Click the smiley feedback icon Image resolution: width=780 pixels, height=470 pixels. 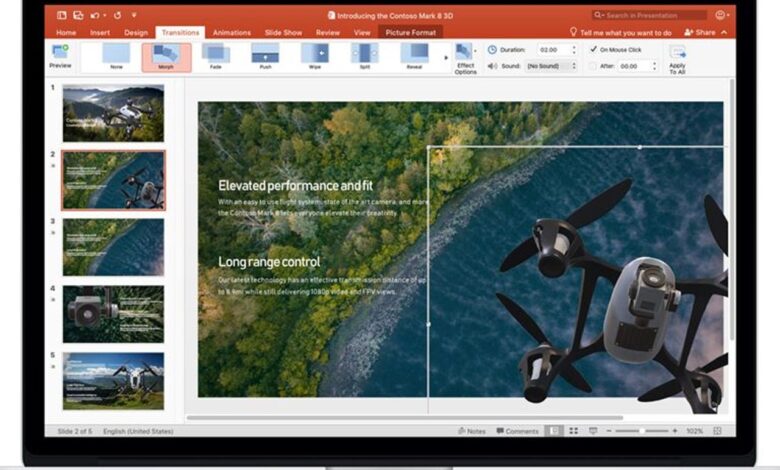(720, 15)
